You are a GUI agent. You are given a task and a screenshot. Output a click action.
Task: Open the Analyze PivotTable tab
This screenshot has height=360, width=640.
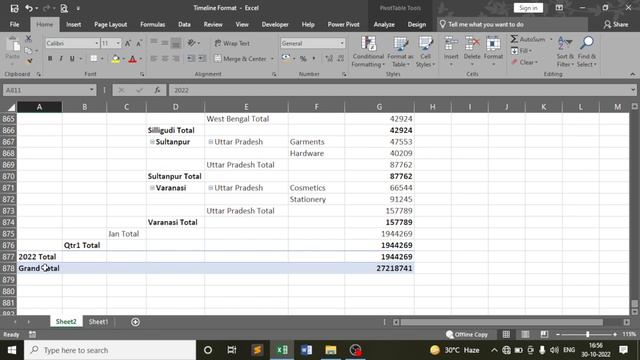(384, 24)
